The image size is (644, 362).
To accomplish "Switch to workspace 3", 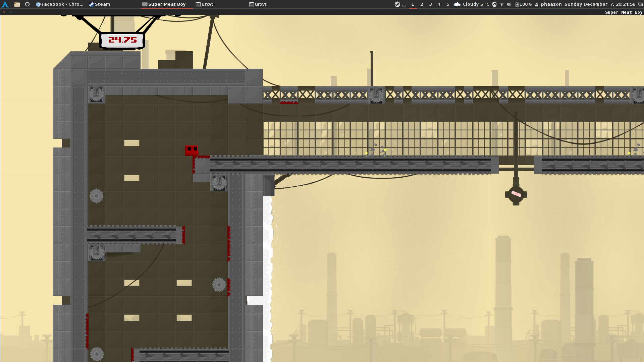I will click(x=430, y=4).
